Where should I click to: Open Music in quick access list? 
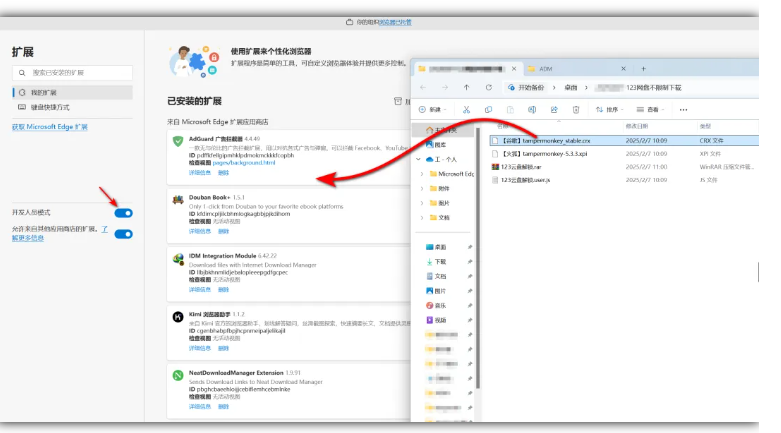click(x=436, y=305)
